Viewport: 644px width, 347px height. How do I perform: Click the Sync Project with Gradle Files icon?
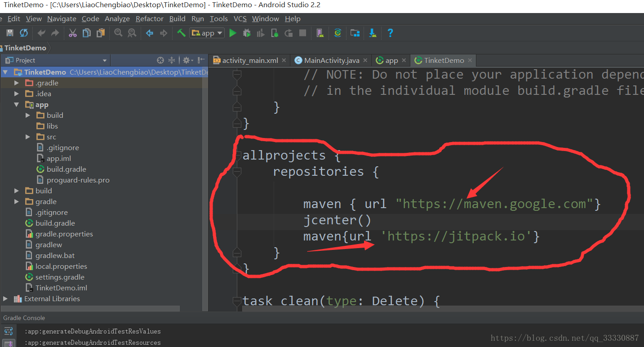pyautogui.click(x=338, y=33)
